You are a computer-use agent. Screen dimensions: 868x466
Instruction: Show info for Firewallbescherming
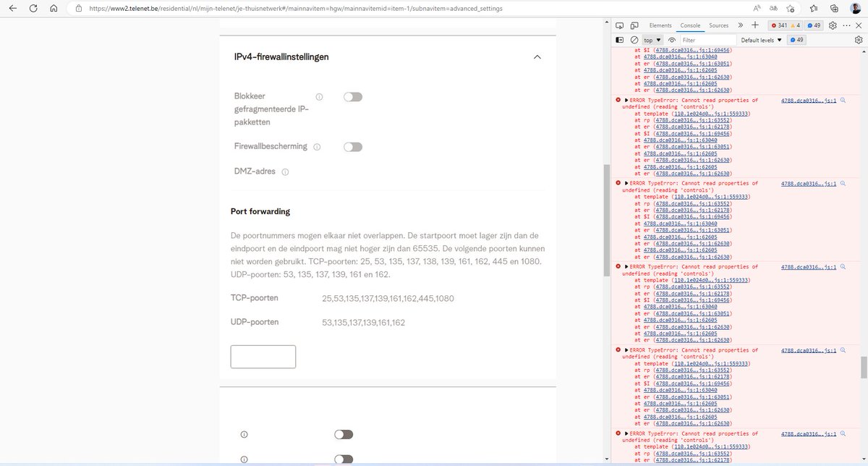click(316, 147)
